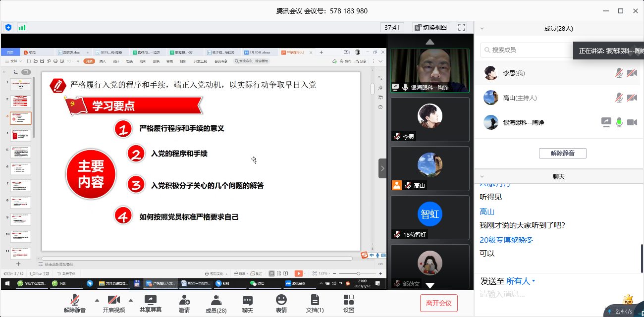Open the emoji reactions (表情) icon
This screenshot has width=644, height=317.
pos(281,303)
